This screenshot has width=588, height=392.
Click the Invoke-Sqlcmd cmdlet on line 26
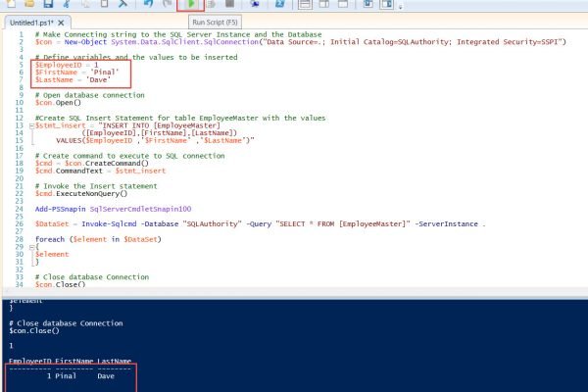(x=109, y=224)
